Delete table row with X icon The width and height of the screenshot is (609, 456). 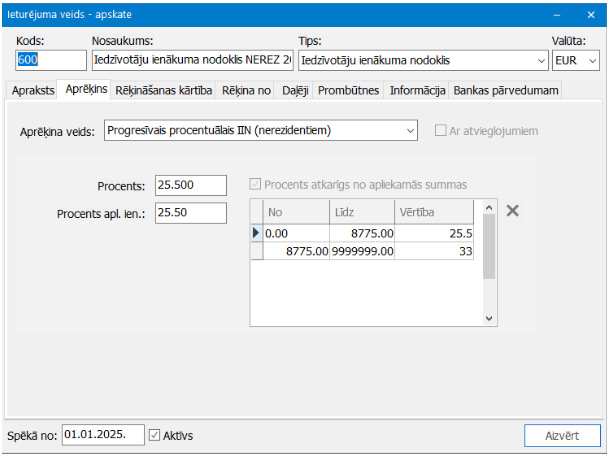click(512, 211)
